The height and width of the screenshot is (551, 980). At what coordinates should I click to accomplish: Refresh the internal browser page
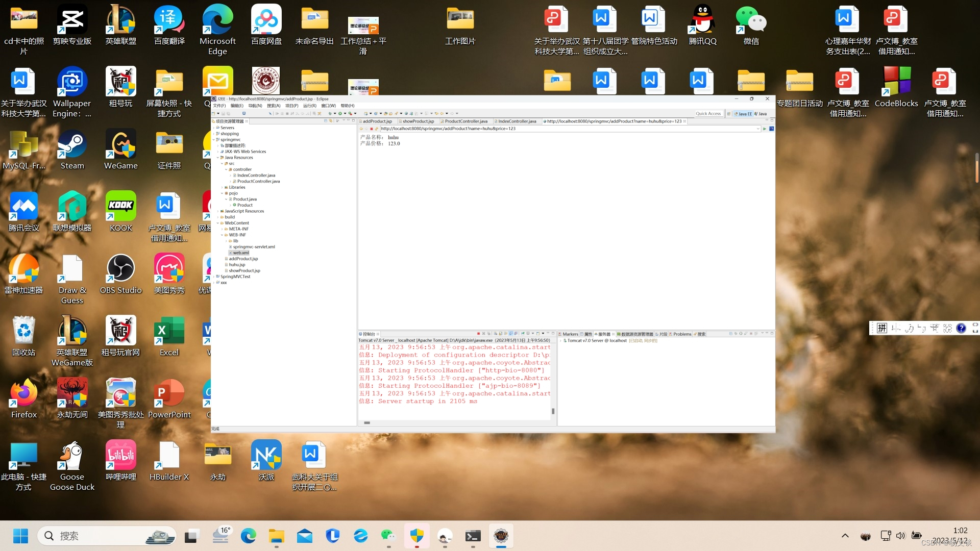point(377,129)
